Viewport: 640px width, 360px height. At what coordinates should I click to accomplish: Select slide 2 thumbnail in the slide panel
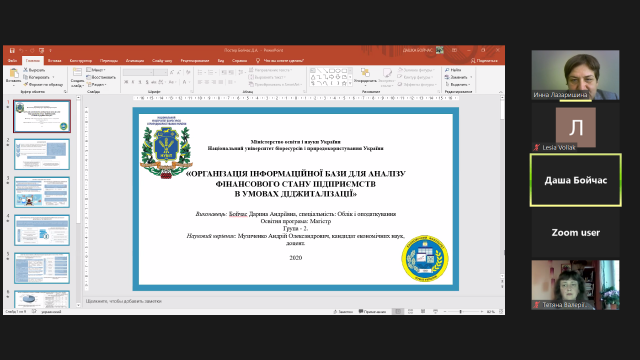pos(42,154)
